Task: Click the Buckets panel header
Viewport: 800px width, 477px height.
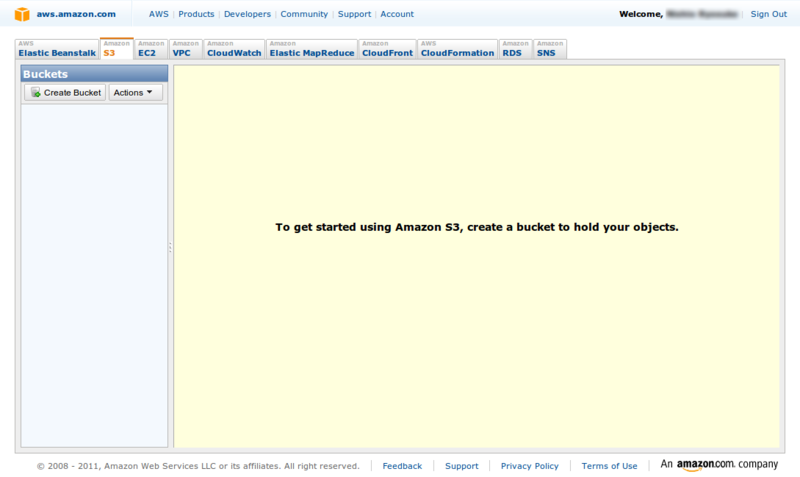Action: (94, 74)
